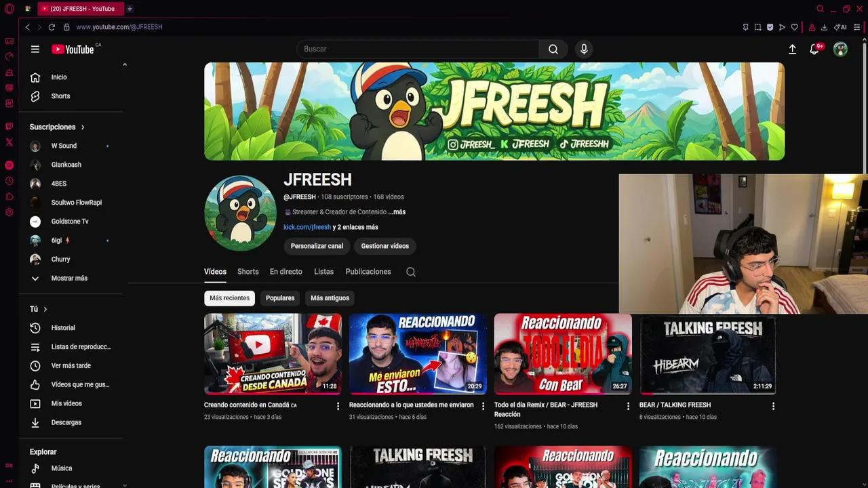
Task: Expand the Suscripciones section chevron
Action: [83, 127]
